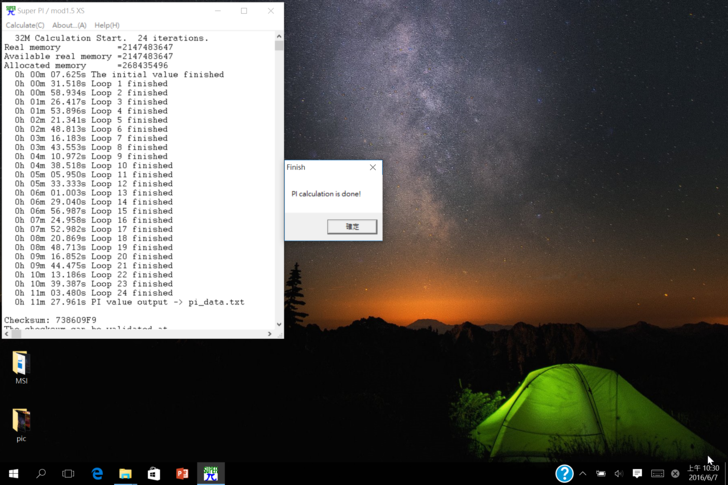Click the Windows Start button

[13, 473]
